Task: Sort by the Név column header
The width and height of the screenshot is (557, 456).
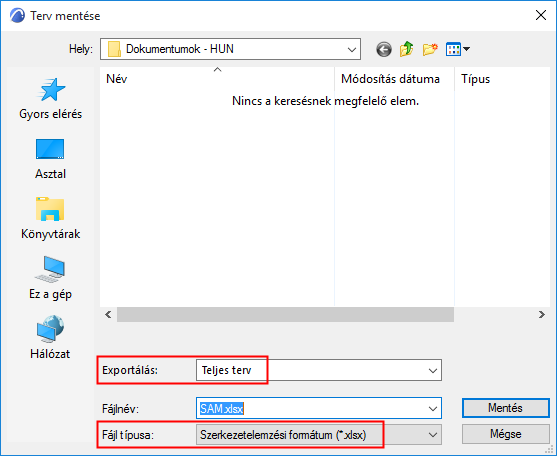Action: [x=217, y=79]
